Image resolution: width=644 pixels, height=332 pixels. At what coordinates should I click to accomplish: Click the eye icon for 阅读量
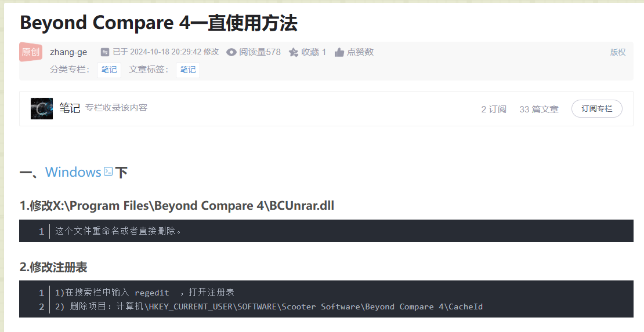(231, 52)
